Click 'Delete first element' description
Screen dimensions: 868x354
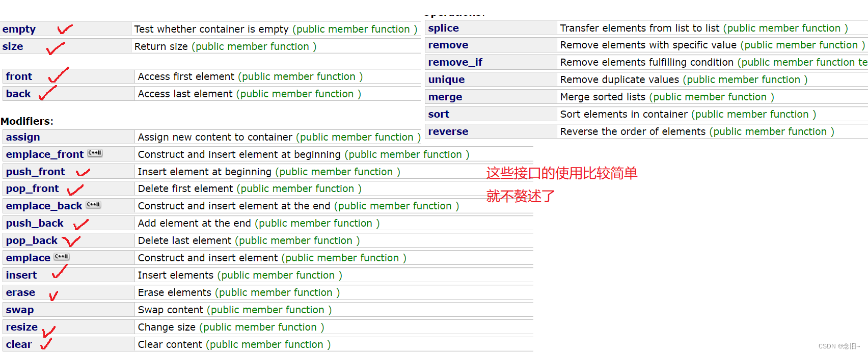(185, 188)
